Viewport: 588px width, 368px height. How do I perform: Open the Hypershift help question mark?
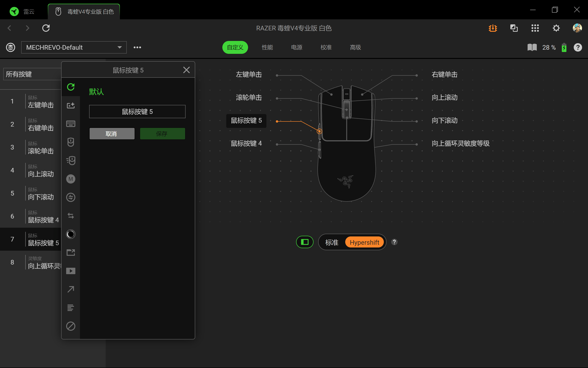pyautogui.click(x=394, y=242)
